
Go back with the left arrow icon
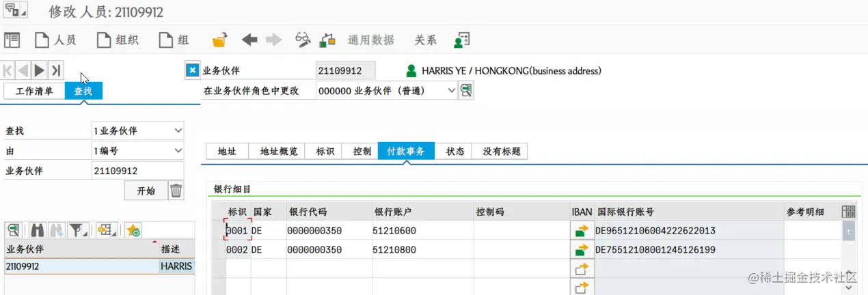pyautogui.click(x=249, y=40)
